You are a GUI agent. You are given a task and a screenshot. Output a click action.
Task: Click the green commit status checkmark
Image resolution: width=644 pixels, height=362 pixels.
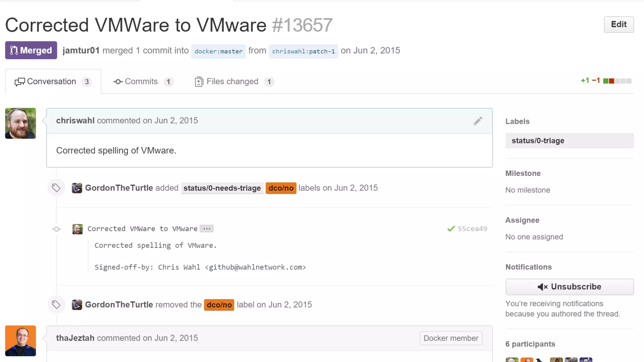point(451,229)
